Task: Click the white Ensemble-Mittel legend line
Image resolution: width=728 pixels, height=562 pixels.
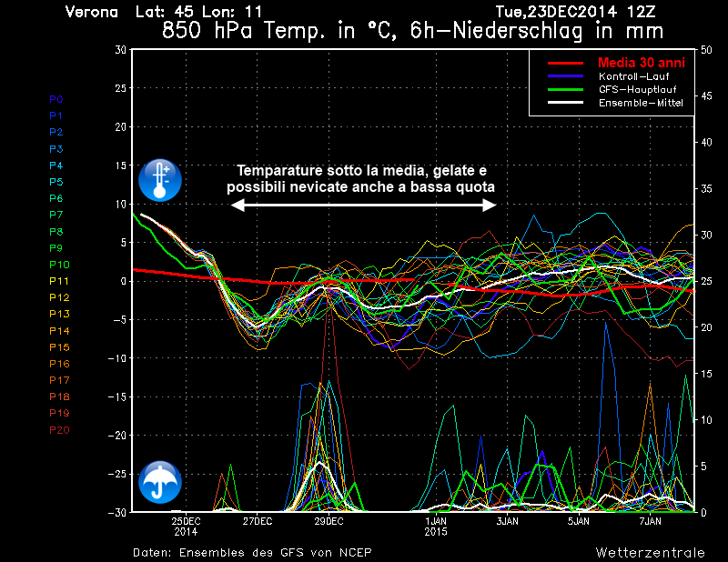Action: coord(565,103)
